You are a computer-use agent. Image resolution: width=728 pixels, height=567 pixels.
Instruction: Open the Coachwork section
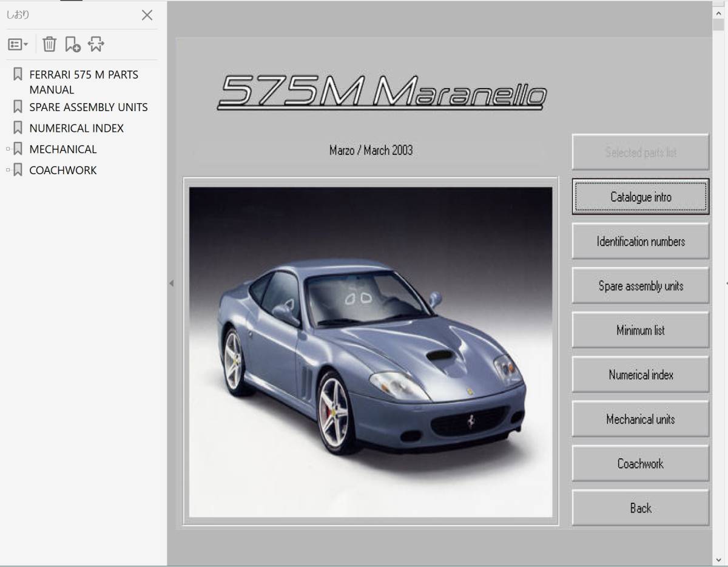641,464
